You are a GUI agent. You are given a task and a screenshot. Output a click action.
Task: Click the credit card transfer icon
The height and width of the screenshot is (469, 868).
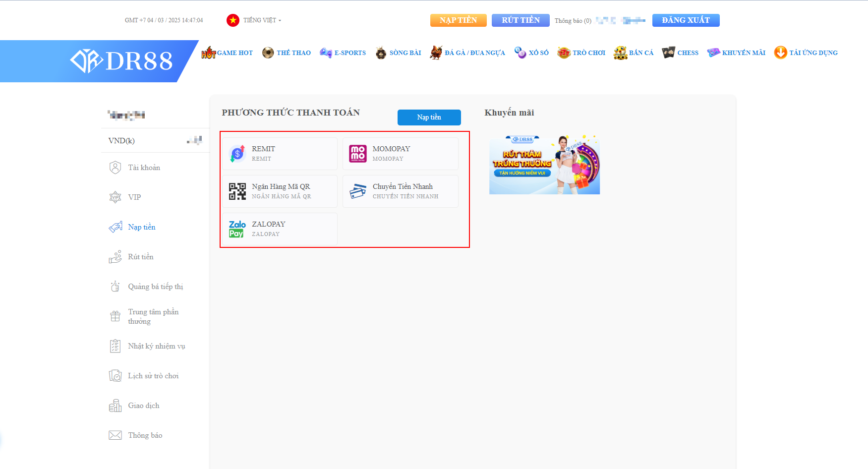pos(358,191)
